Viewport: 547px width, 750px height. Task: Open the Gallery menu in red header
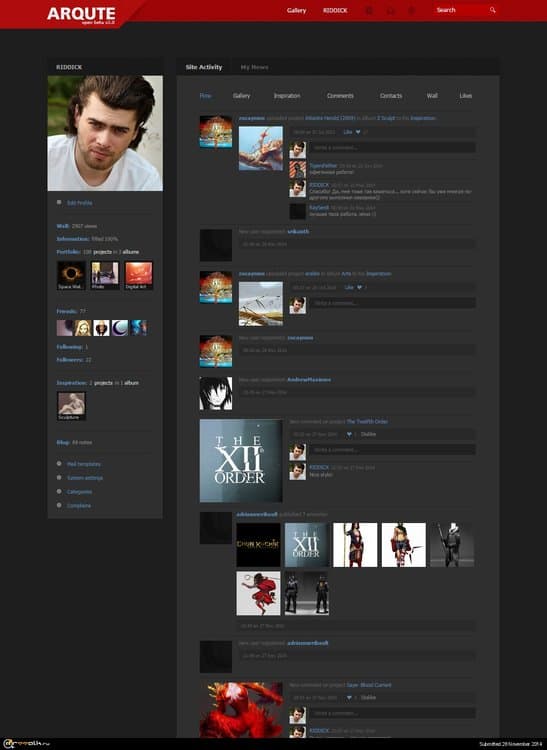[296, 10]
